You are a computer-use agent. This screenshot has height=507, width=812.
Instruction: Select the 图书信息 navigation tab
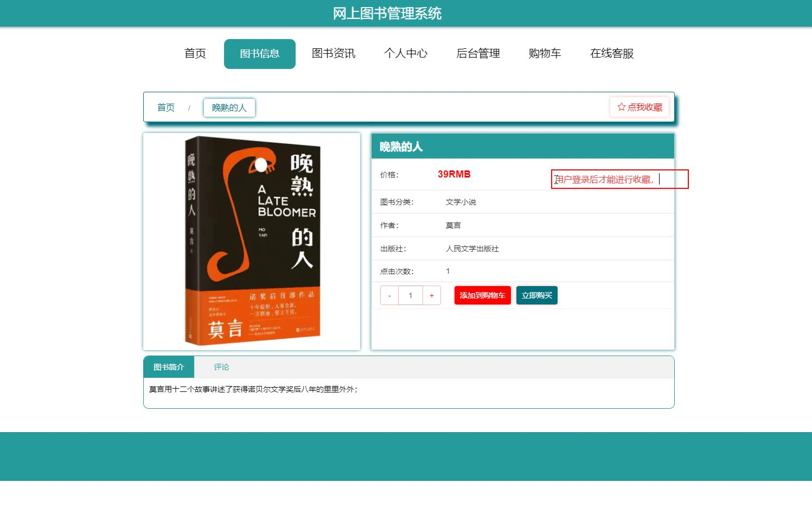point(260,54)
